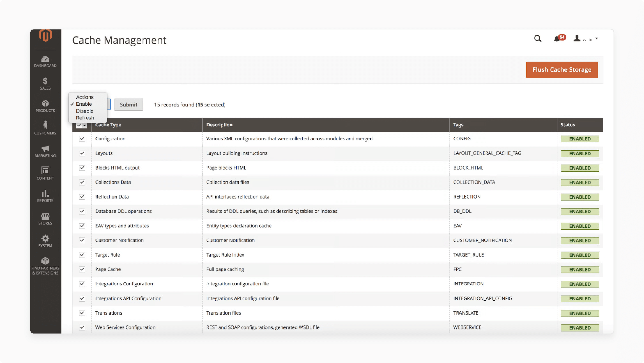This screenshot has width=644, height=363.
Task: Open the Content sidebar menu
Action: tap(45, 173)
